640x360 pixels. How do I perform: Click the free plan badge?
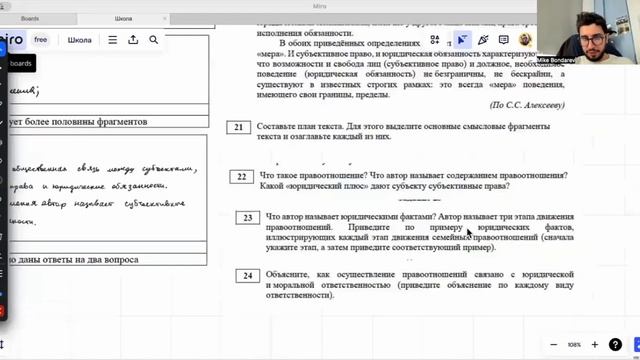(x=40, y=40)
